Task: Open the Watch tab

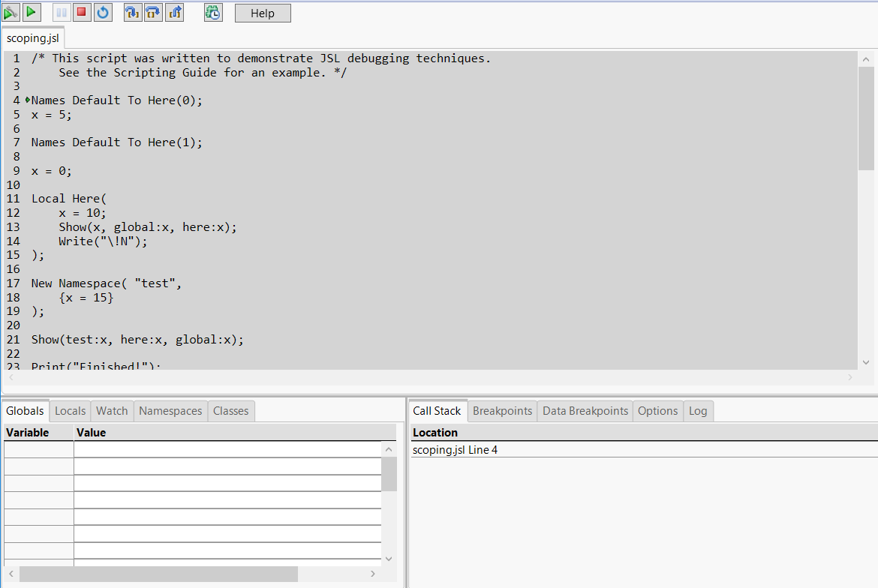Action: click(x=112, y=410)
